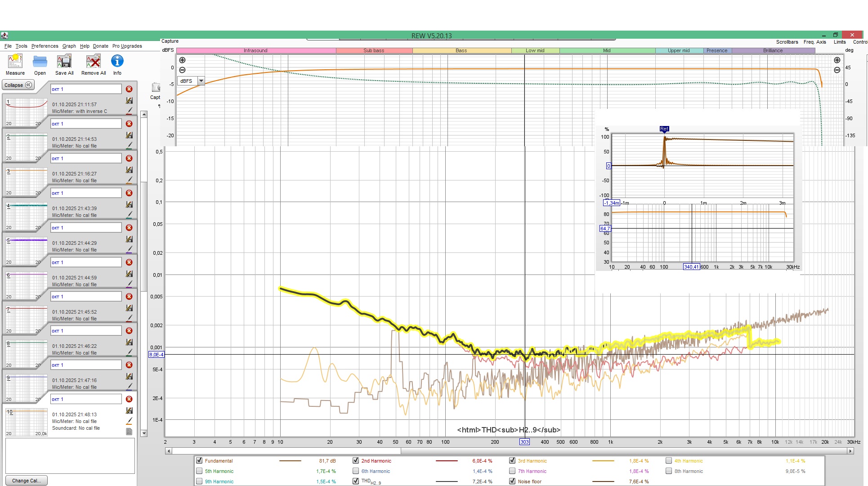Zoom in using top-left plus magnifier

182,60
